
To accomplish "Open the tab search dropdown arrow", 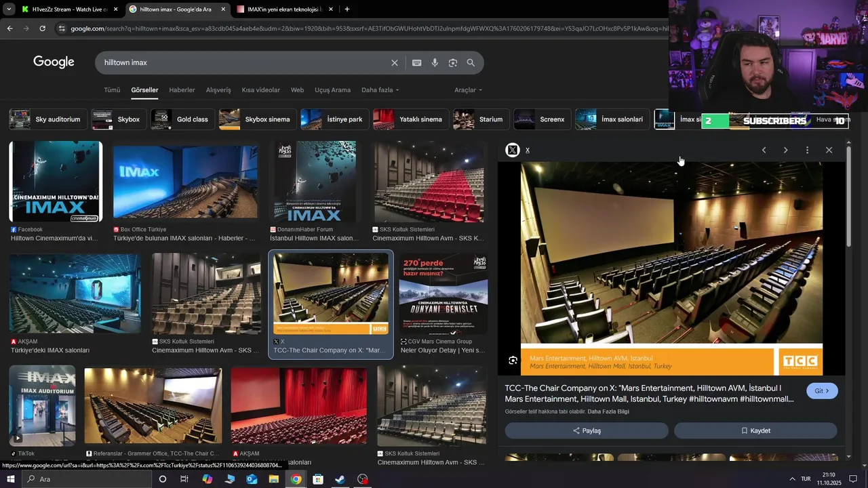I will (9, 9).
